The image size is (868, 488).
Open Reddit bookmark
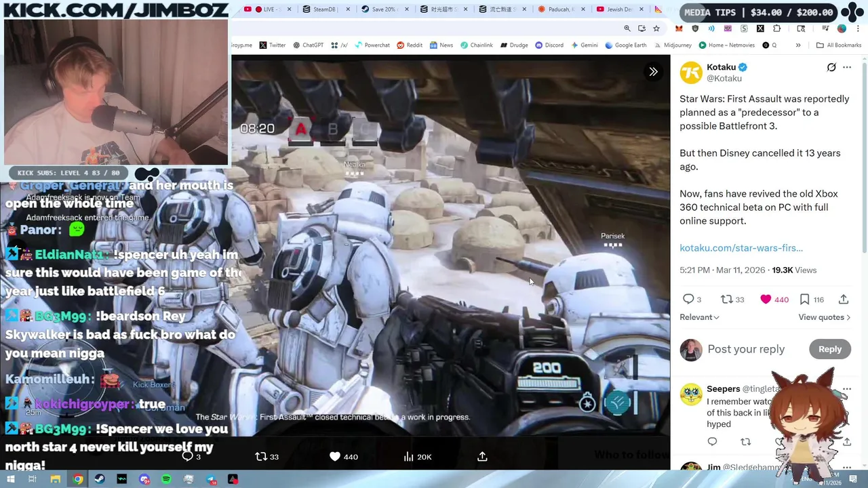pyautogui.click(x=410, y=45)
